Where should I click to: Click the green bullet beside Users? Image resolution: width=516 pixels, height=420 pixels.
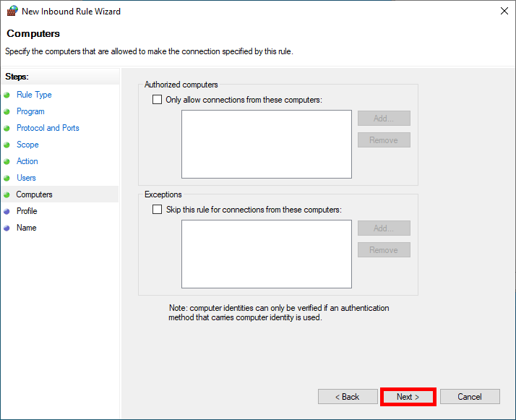(7, 179)
